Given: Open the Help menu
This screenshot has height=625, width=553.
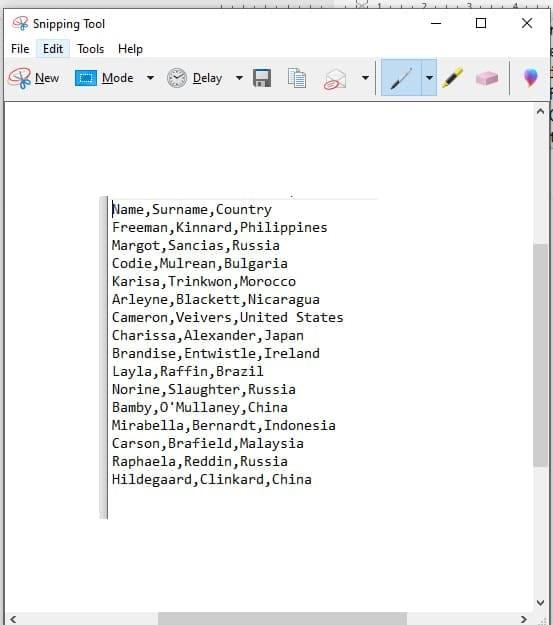Looking at the screenshot, I should [130, 49].
